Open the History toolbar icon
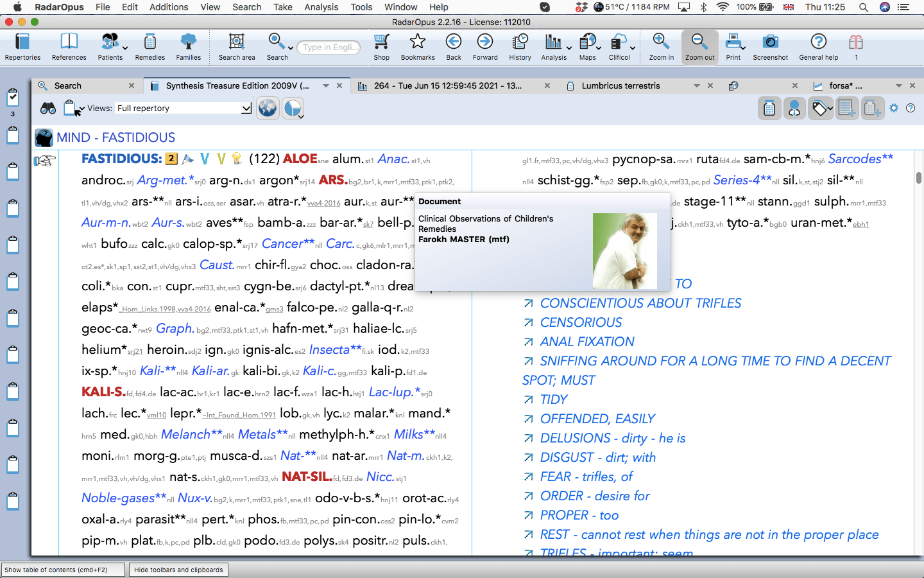The image size is (924, 578). coord(520,47)
